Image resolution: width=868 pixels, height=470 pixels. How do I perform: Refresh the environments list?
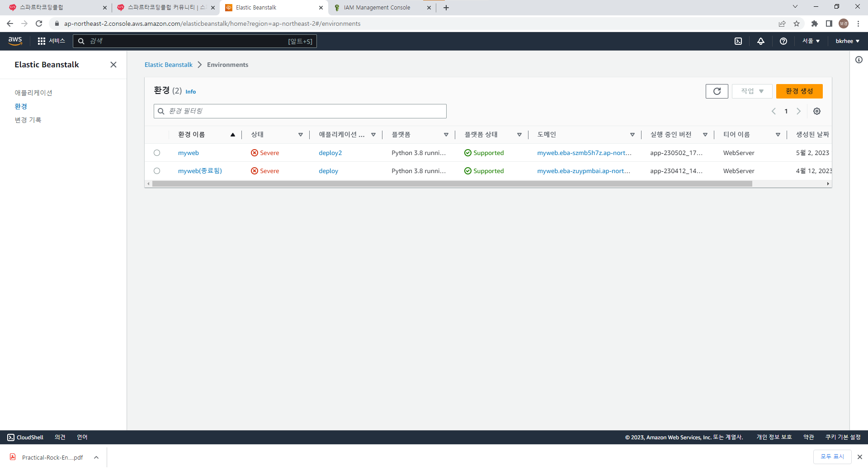717,91
